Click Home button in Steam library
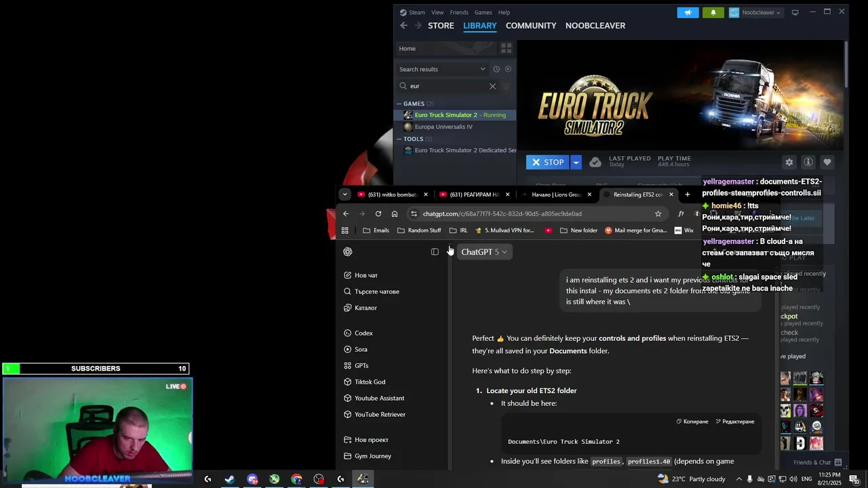 click(x=445, y=49)
